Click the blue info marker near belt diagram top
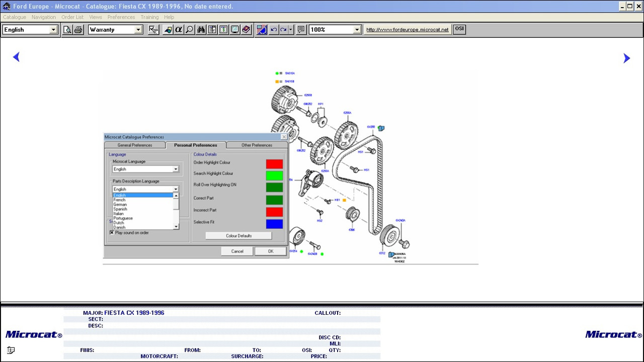Image resolution: width=644 pixels, height=362 pixels. (381, 129)
